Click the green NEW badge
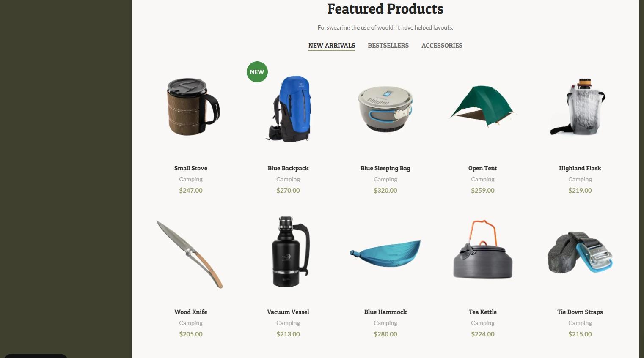This screenshot has height=358, width=644. [257, 72]
